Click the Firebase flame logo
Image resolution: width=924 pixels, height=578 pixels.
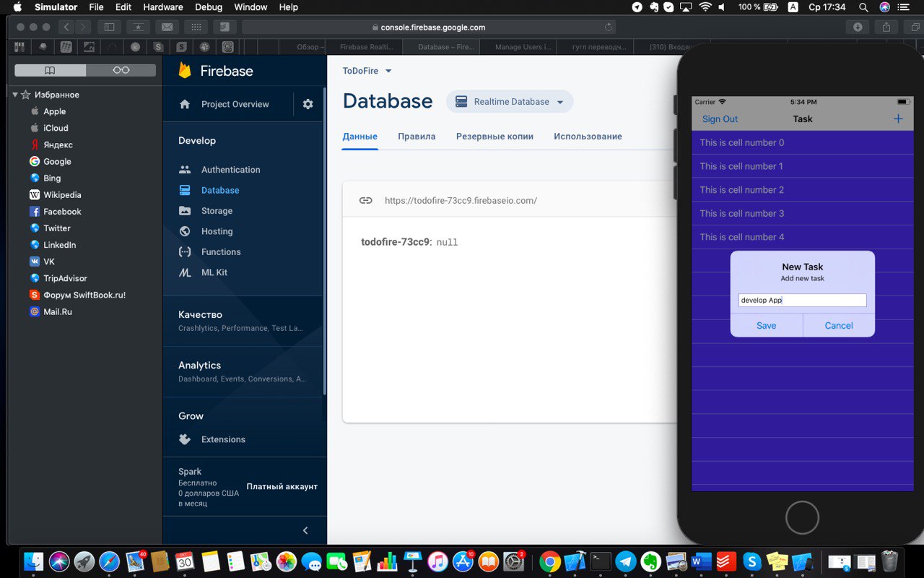[185, 70]
